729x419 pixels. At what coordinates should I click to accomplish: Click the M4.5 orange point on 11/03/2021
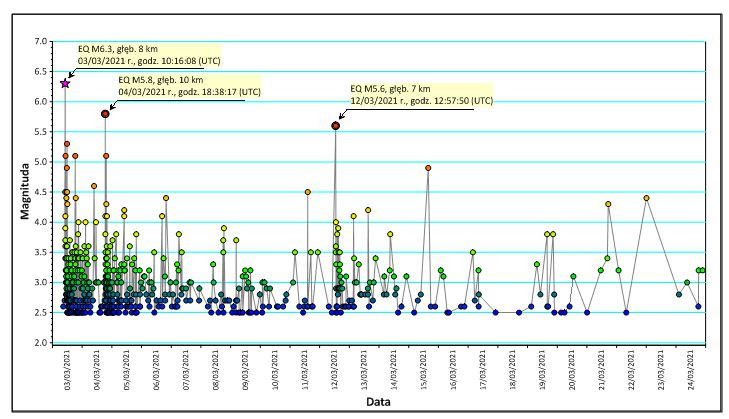click(x=307, y=192)
